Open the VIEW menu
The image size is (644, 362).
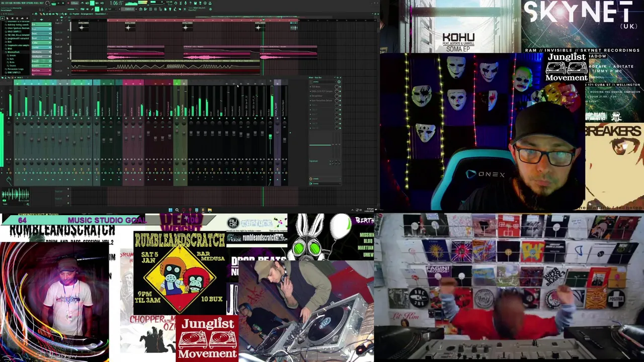coord(23,3)
